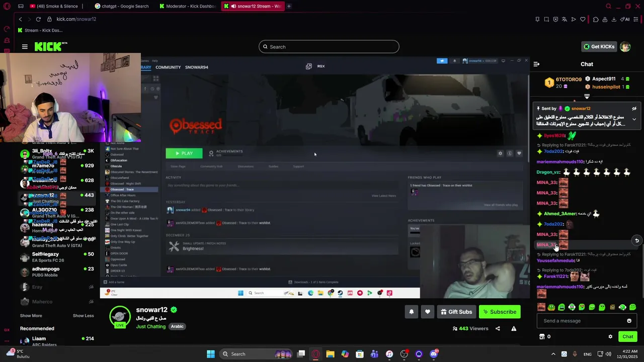The width and height of the screenshot is (644, 362).
Task: Click Show More in followed channels
Action: coord(31,316)
